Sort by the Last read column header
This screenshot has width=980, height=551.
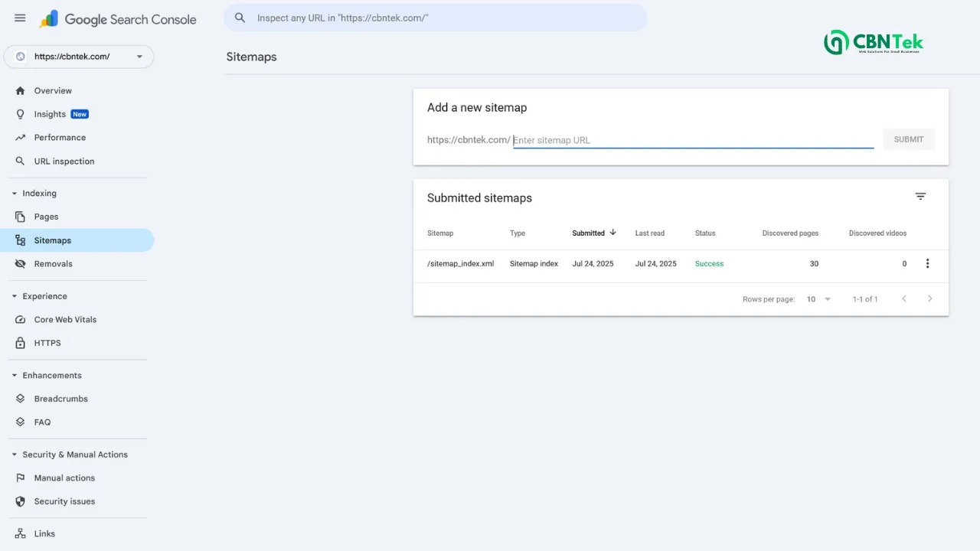click(x=650, y=233)
